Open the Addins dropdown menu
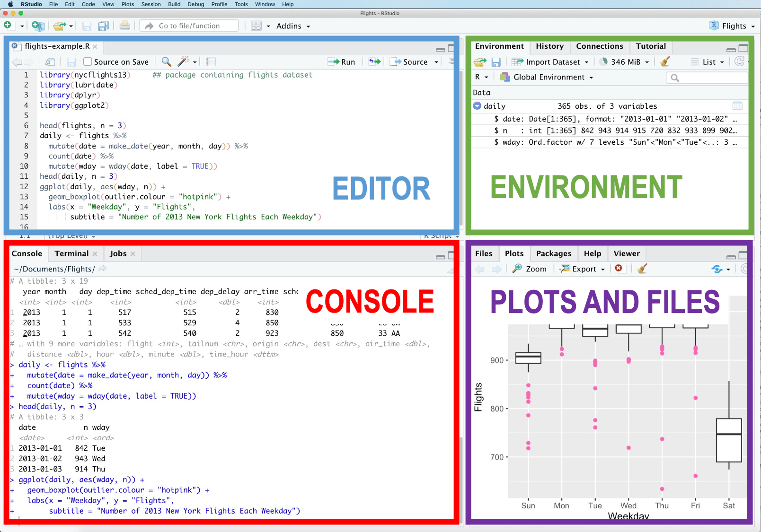 tap(293, 26)
